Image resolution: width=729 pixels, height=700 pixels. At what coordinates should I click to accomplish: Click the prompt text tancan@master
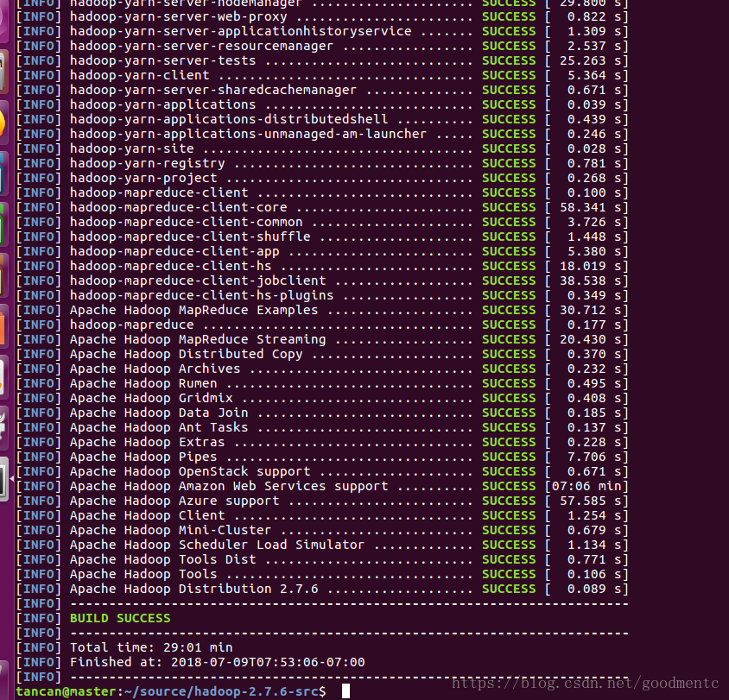[66, 691]
